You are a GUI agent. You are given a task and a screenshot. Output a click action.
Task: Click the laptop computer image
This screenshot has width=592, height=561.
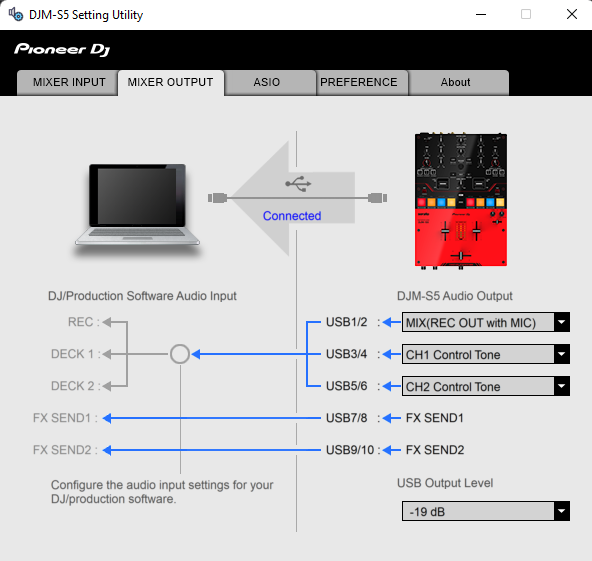pyautogui.click(x=137, y=207)
